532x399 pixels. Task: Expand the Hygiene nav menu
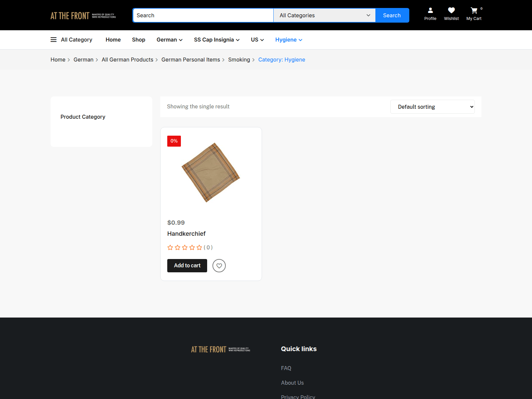289,40
